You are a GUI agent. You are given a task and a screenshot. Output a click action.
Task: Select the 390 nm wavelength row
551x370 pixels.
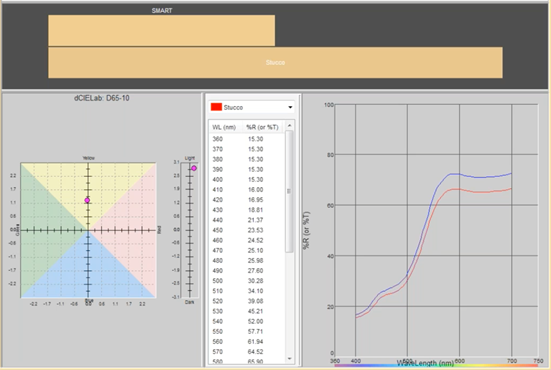(247, 169)
